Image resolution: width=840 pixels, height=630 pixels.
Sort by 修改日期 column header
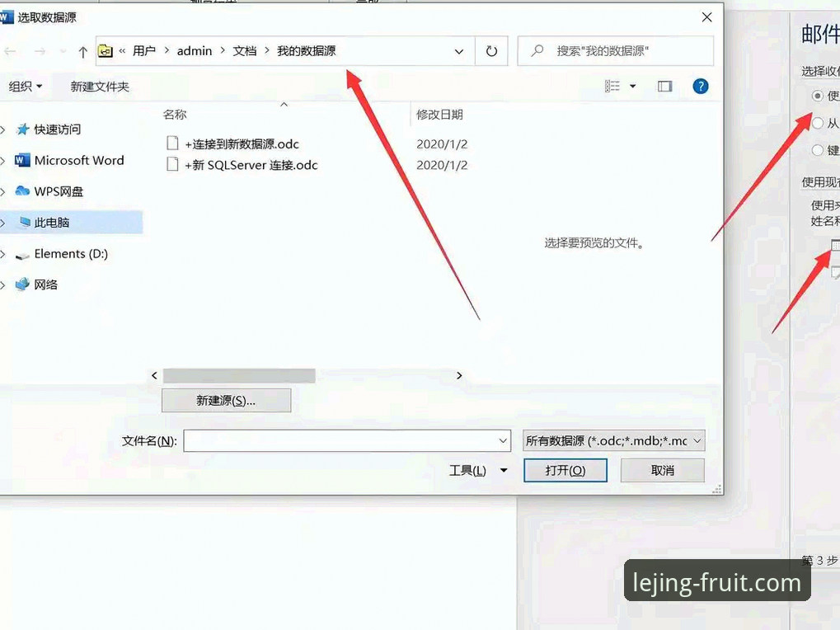439,114
